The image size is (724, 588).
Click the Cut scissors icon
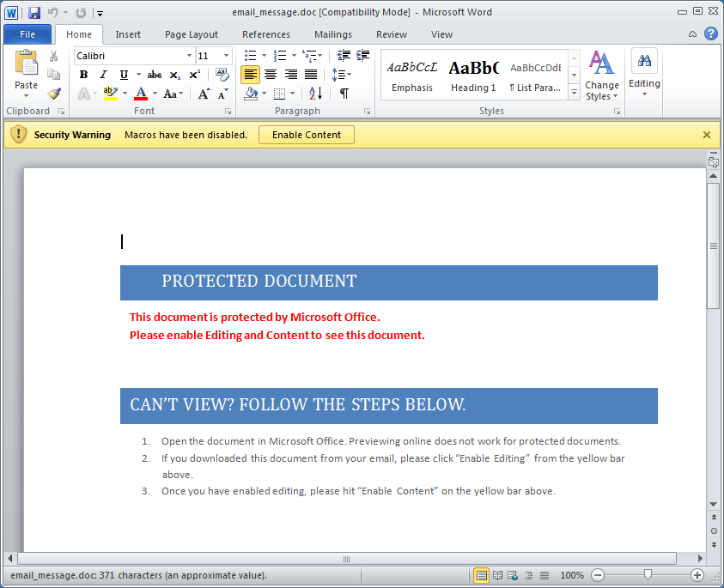point(54,56)
